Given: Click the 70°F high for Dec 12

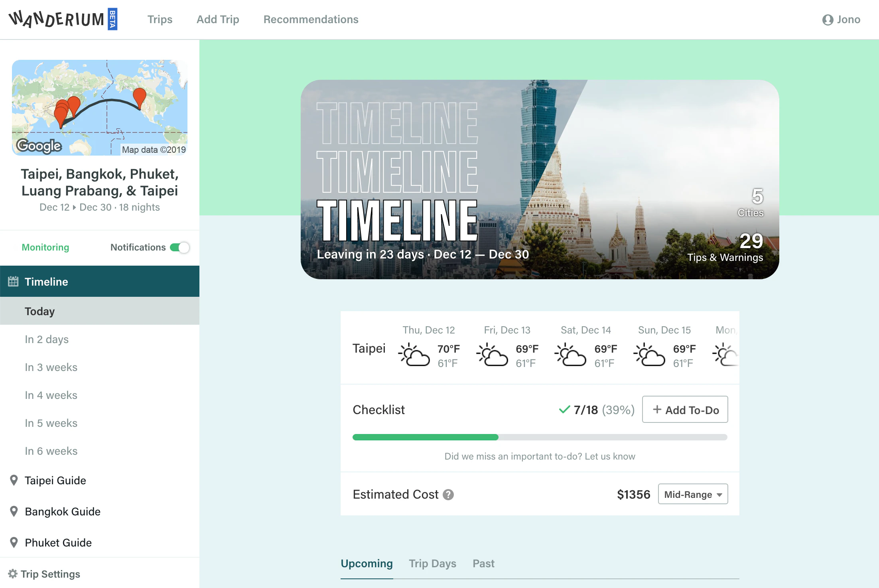Looking at the screenshot, I should 449,349.
